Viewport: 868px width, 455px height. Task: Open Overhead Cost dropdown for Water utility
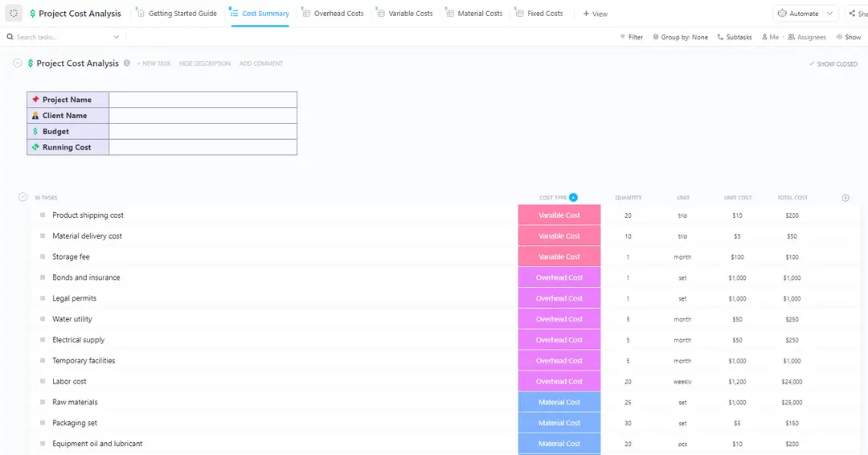point(559,319)
